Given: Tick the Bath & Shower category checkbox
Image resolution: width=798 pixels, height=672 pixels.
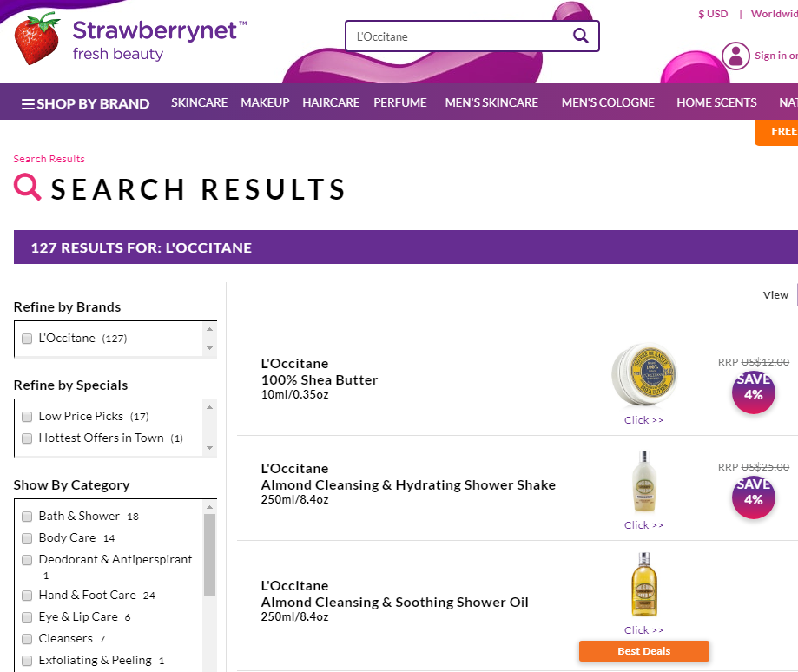Looking at the screenshot, I should [x=27, y=517].
